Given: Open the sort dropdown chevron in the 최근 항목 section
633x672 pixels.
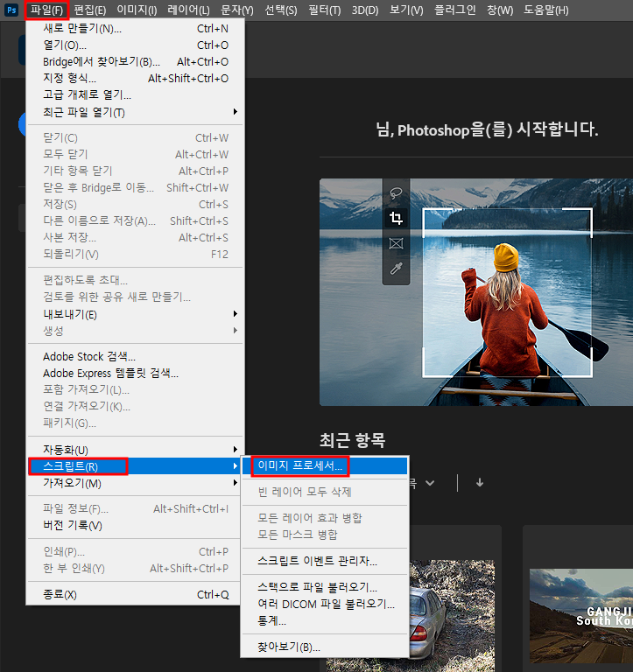Looking at the screenshot, I should point(430,483).
